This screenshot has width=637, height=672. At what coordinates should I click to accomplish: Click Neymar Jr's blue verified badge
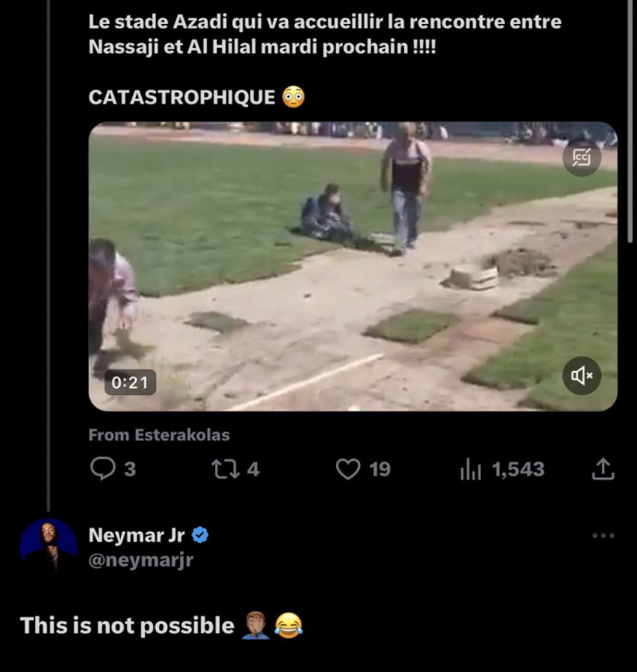[x=201, y=535]
